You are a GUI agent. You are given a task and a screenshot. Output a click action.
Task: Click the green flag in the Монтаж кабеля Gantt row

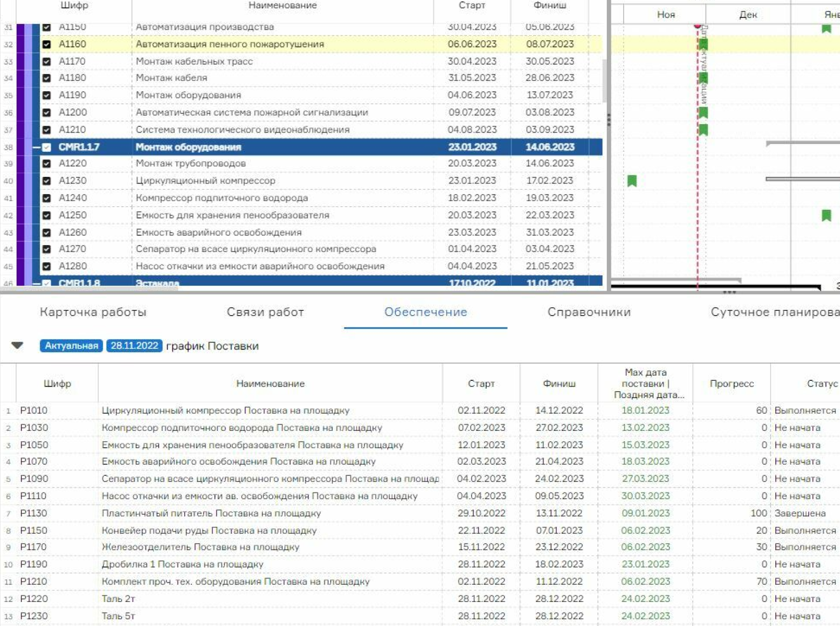(x=703, y=78)
